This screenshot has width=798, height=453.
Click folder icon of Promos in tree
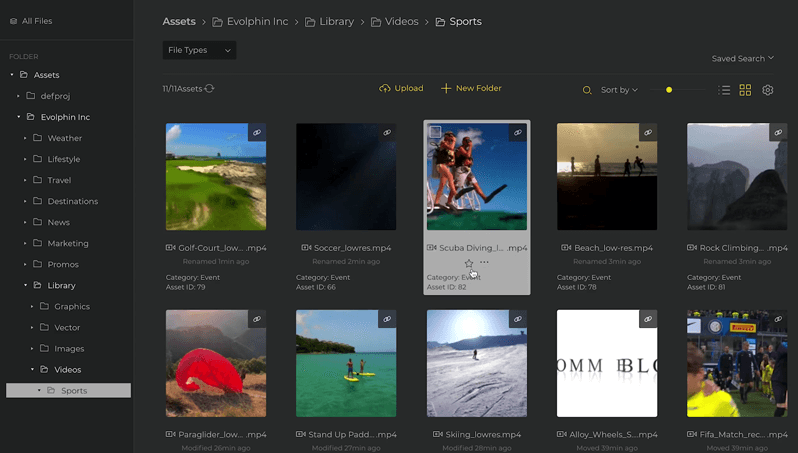[x=38, y=264]
